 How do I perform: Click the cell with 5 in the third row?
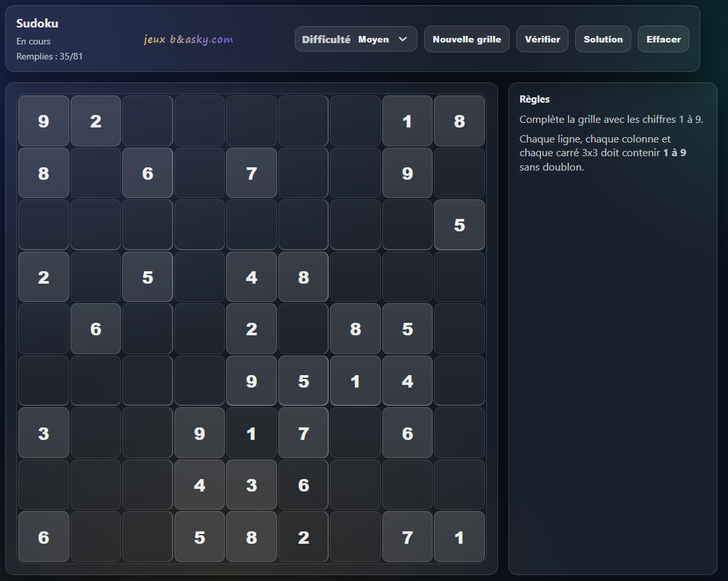pyautogui.click(x=459, y=225)
